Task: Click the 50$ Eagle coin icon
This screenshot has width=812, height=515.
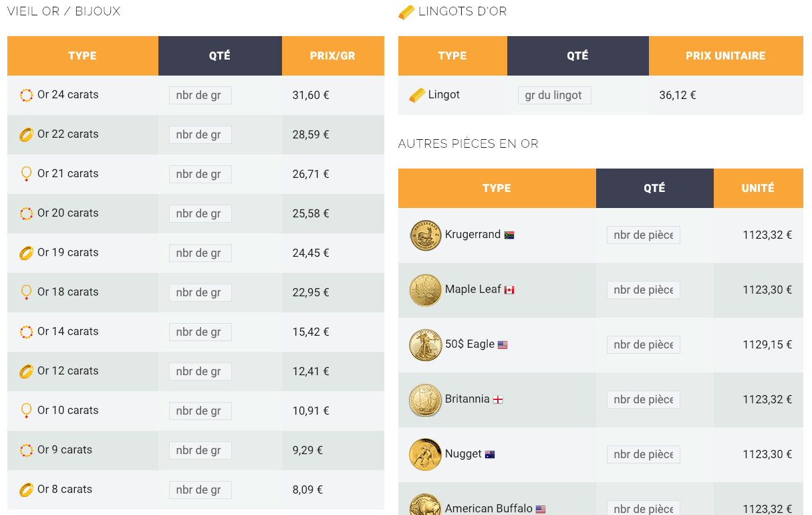Action: [426, 345]
